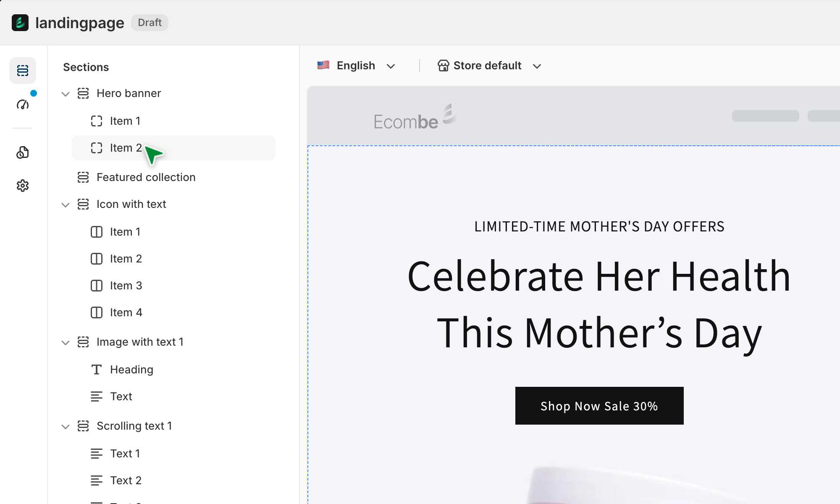
Task: Open the English language dropdown
Action: click(x=356, y=66)
